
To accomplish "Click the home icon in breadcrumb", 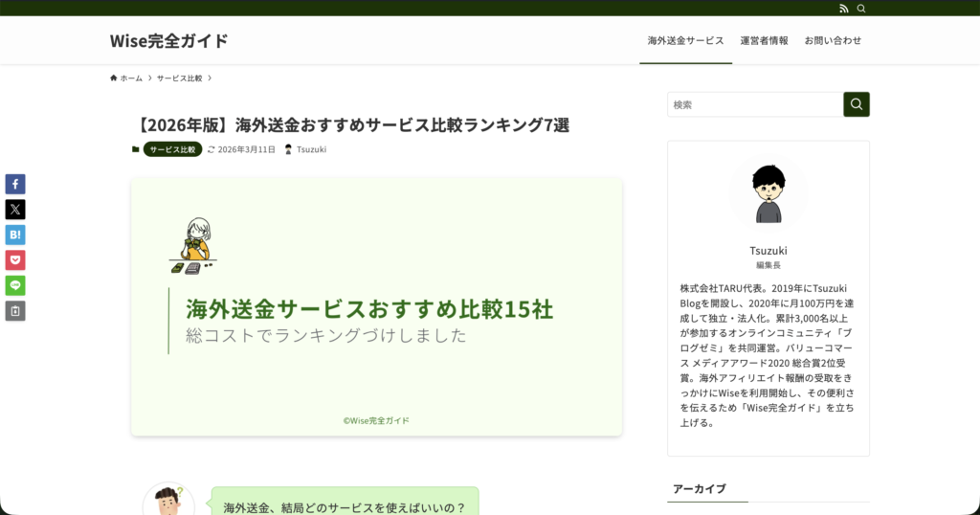I will point(114,78).
